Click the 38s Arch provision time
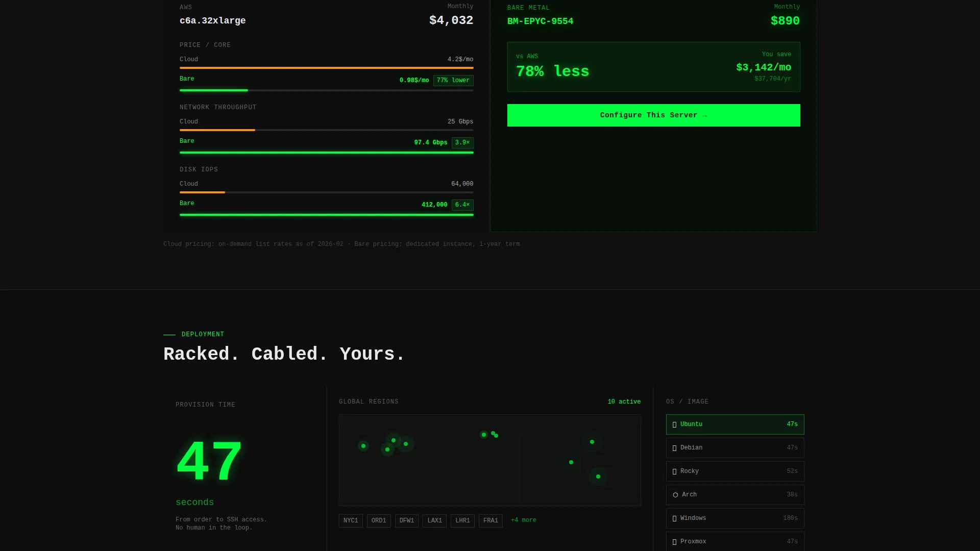This screenshot has height=551, width=980. pos(792,495)
